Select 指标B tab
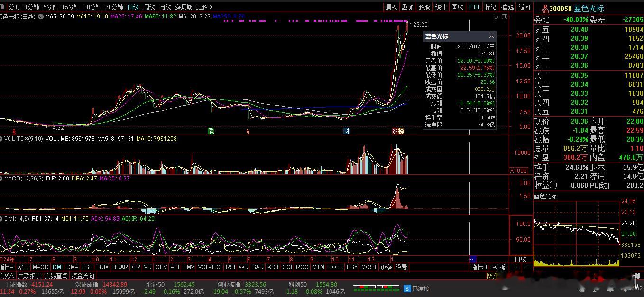The width and height of the screenshot is (644, 297). tap(479, 267)
